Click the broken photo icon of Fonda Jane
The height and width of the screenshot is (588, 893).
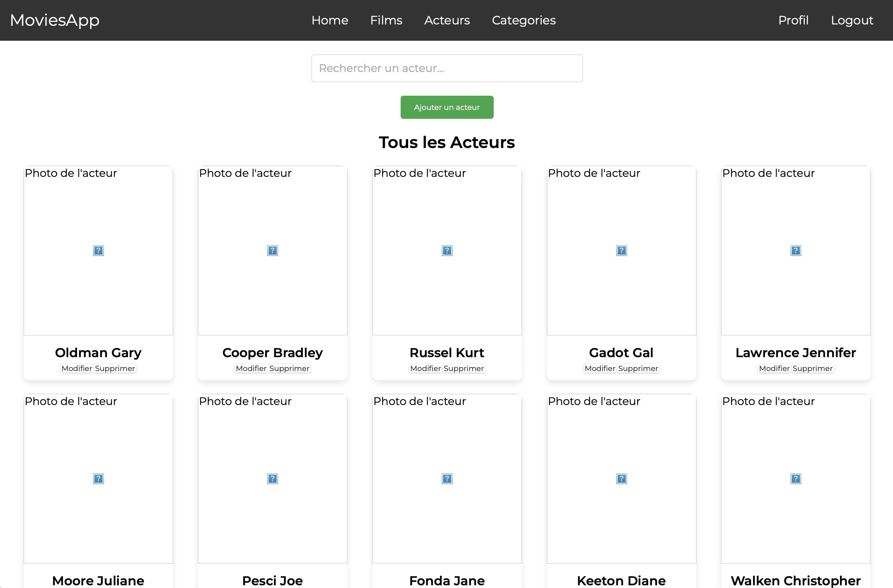point(447,479)
